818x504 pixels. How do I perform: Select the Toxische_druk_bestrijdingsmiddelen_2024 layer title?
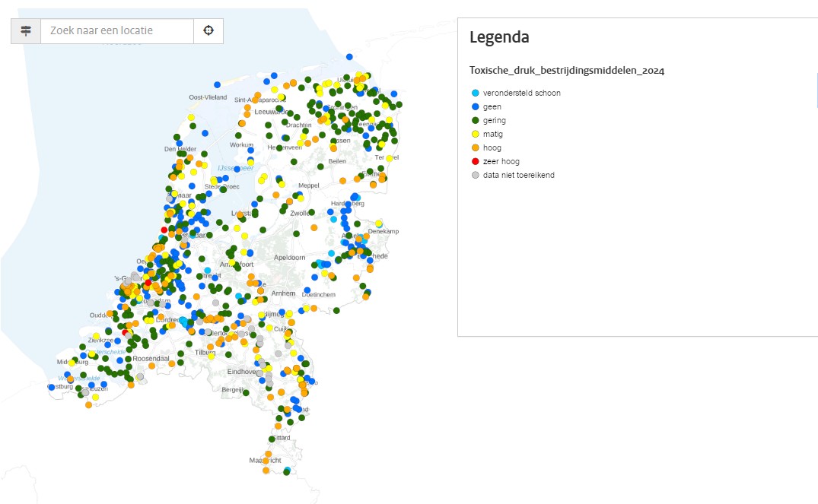(567, 71)
